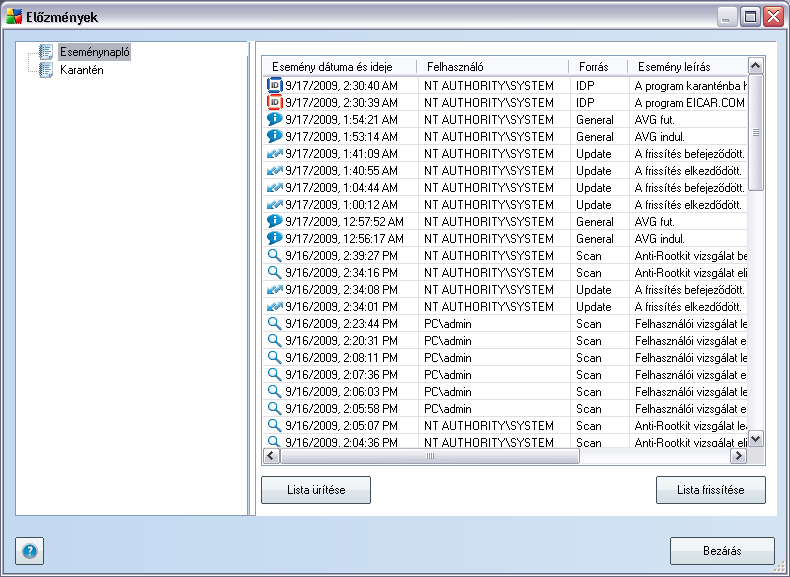
Task: Click the update arrows icon at 1:04:44 AM
Action: pyautogui.click(x=275, y=187)
